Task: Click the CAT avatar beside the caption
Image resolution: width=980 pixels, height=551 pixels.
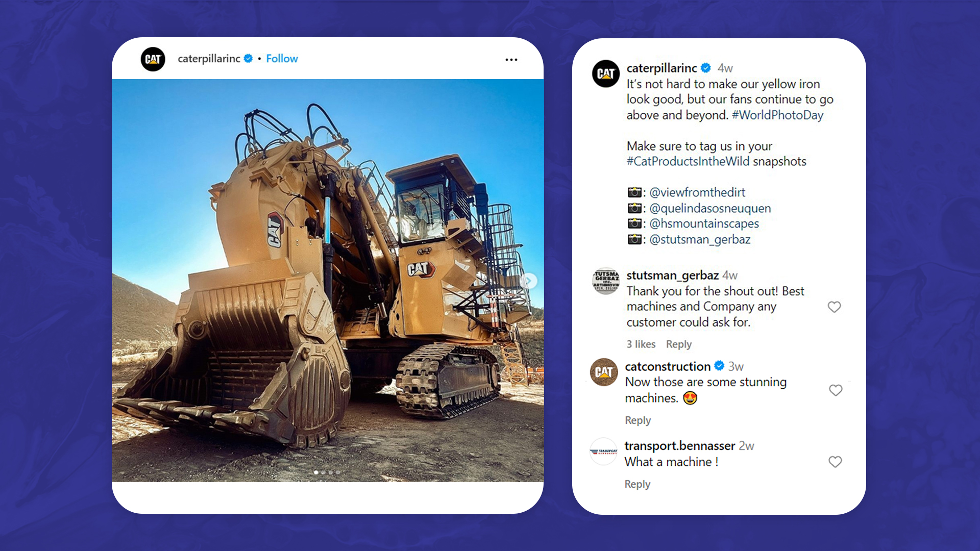Action: pyautogui.click(x=606, y=73)
